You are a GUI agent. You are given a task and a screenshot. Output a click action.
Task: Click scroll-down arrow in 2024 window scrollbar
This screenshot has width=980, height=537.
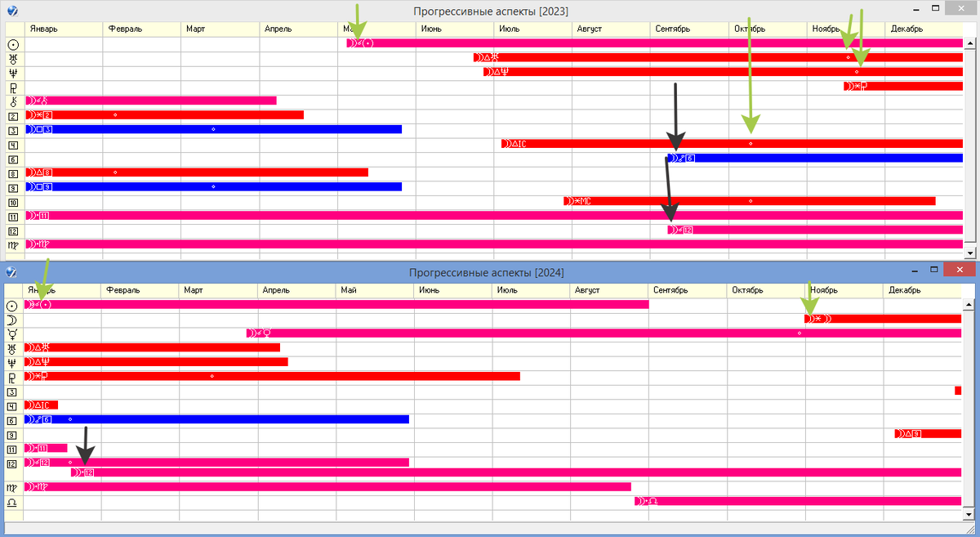click(x=969, y=514)
